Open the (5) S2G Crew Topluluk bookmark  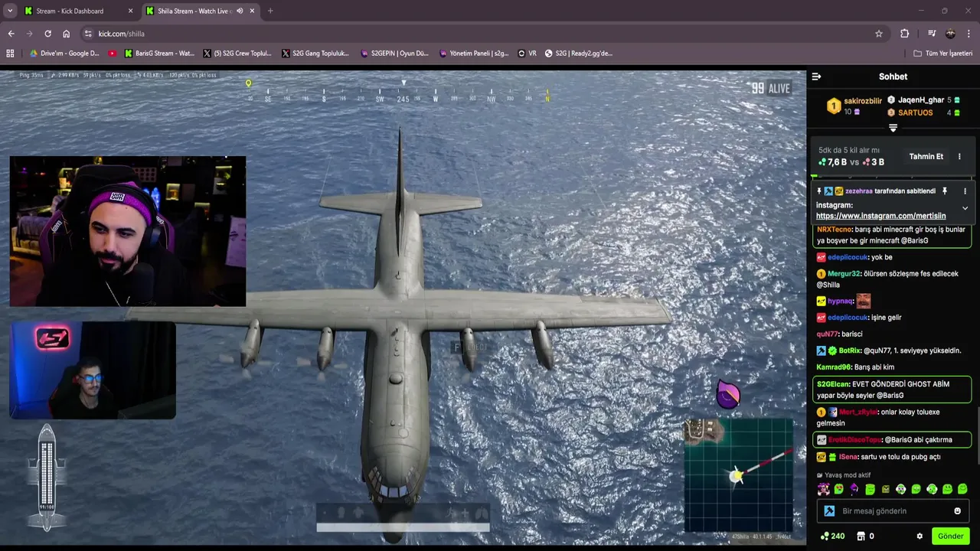click(237, 54)
